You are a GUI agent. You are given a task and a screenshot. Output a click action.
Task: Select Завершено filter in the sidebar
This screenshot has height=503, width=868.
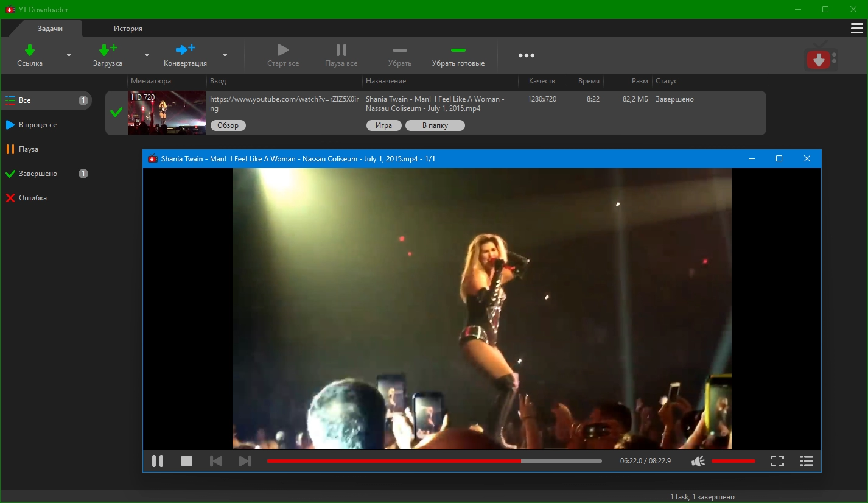tap(38, 174)
